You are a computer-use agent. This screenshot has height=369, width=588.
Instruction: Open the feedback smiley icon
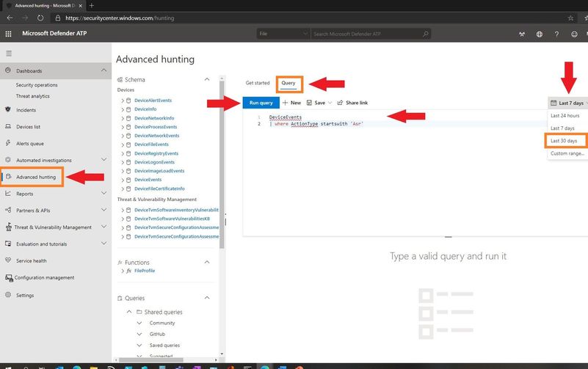click(574, 34)
